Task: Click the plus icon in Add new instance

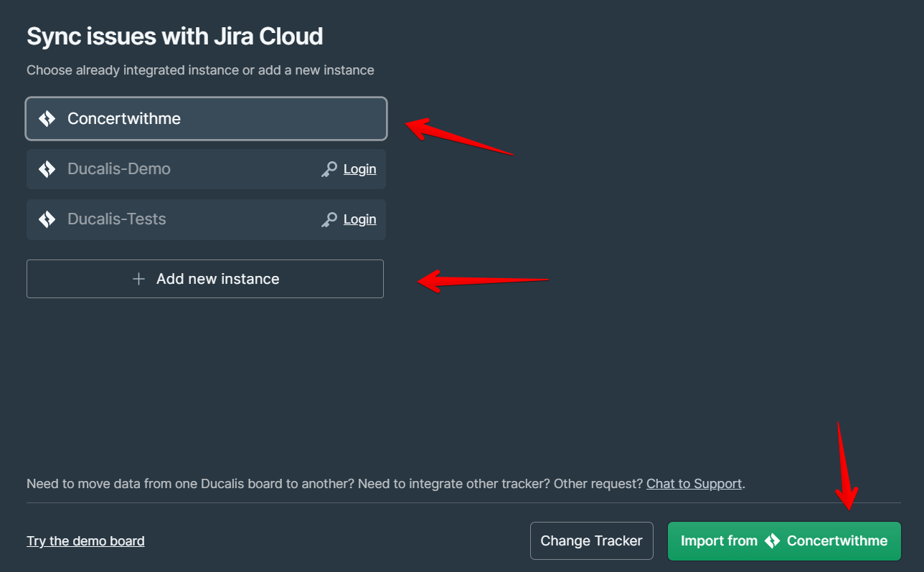Action: (x=138, y=279)
